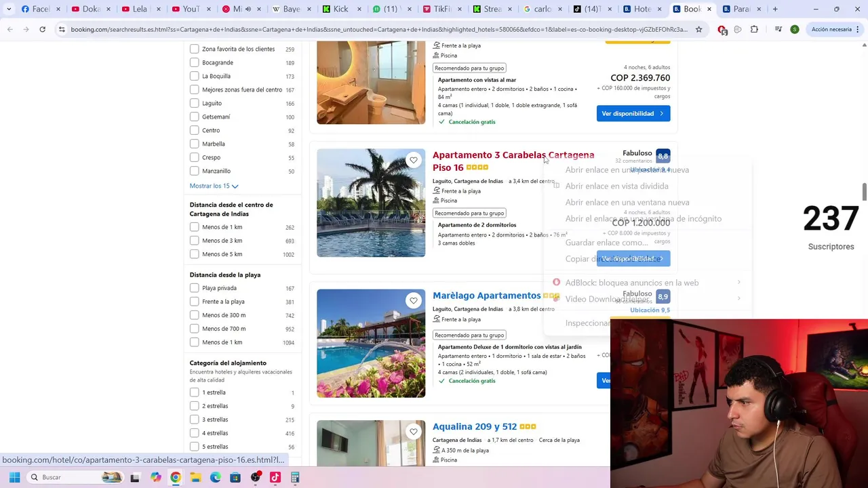Open Microsoft Store from the taskbar
The image size is (868, 488).
pyautogui.click(x=235, y=477)
